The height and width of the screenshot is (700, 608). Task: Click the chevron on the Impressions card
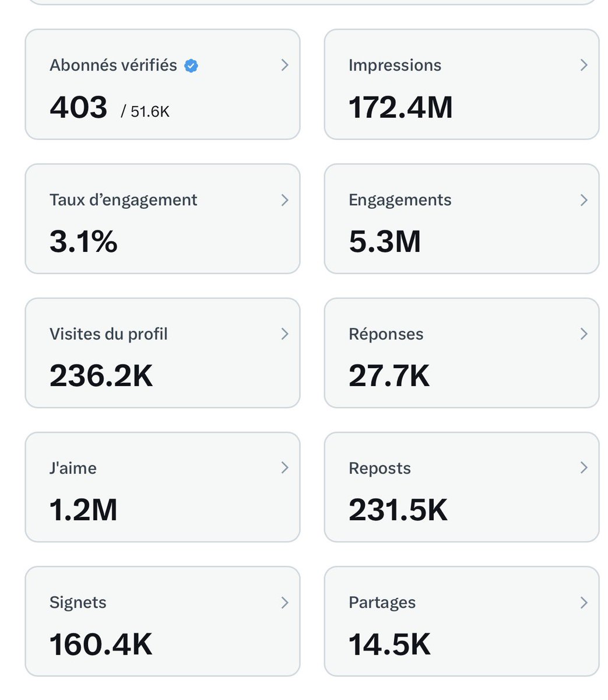pos(584,65)
